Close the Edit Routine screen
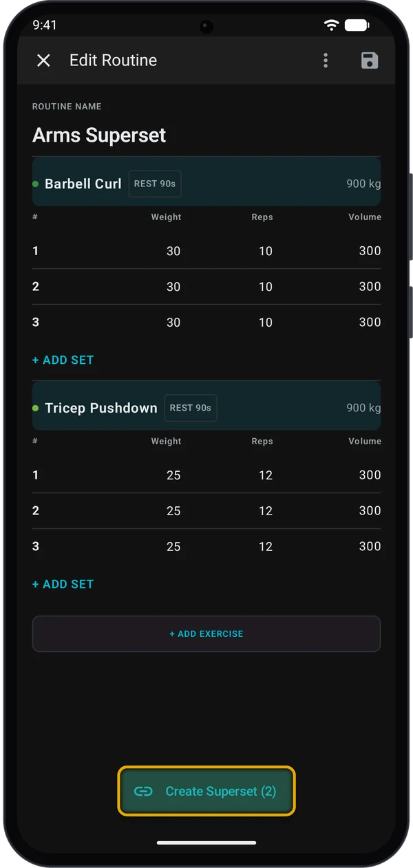The image size is (413, 868). click(43, 61)
